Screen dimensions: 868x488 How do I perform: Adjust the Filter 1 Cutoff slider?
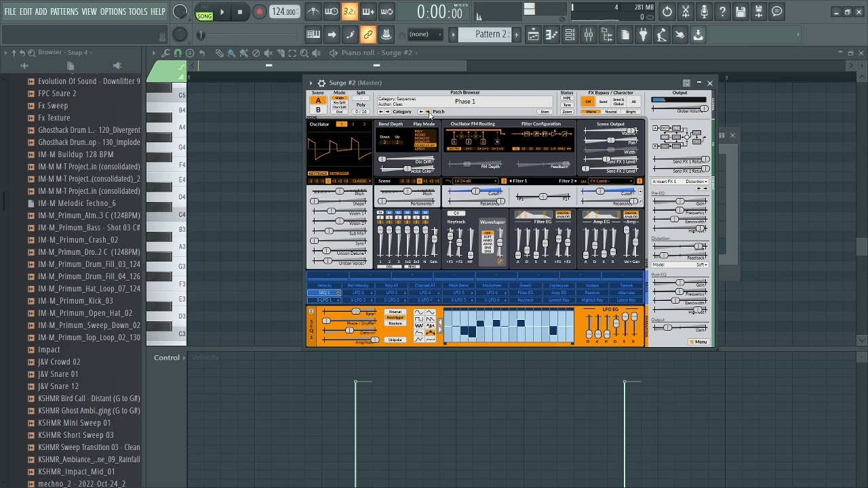(476, 192)
